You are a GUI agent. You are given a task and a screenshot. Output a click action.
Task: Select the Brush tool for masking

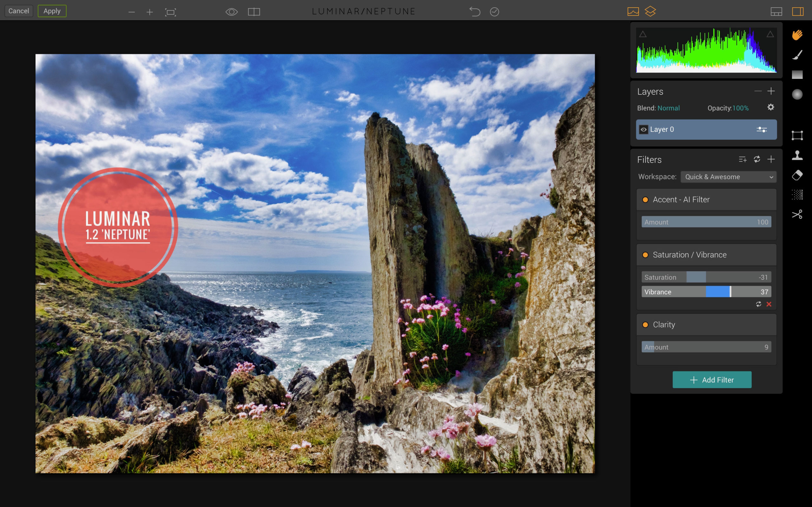point(798,55)
